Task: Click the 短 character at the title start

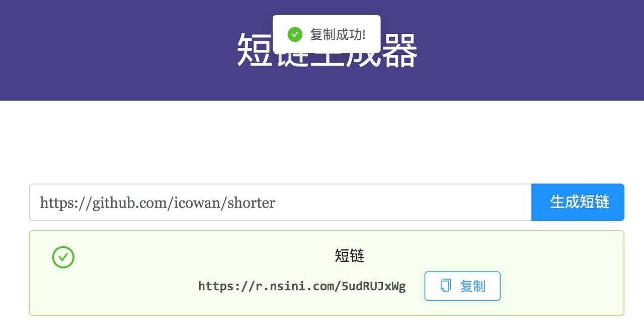Action: (255, 50)
